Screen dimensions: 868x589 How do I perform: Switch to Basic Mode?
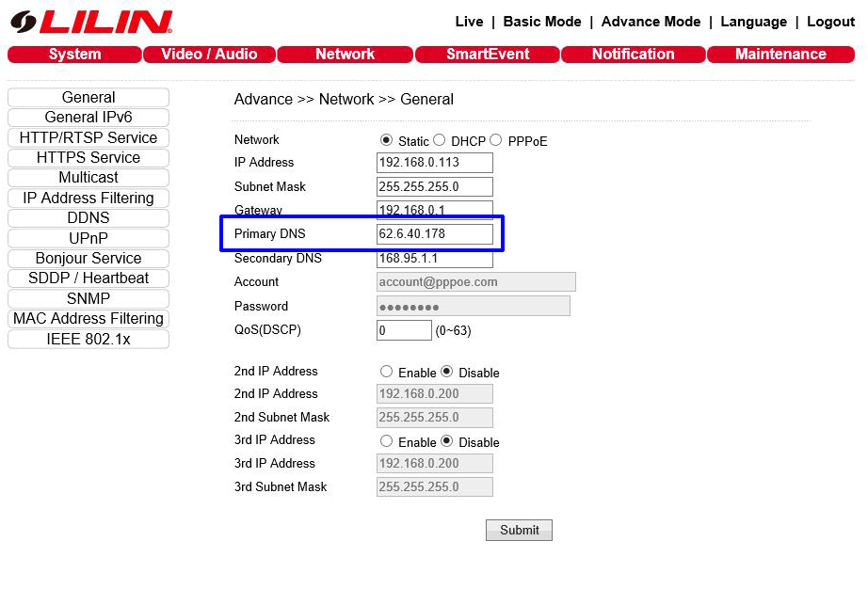pos(542,22)
